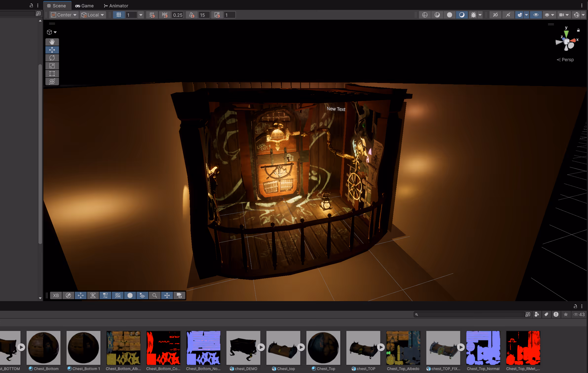Select the Rect transform tool
Screen dimensions: 588x373
(52, 74)
